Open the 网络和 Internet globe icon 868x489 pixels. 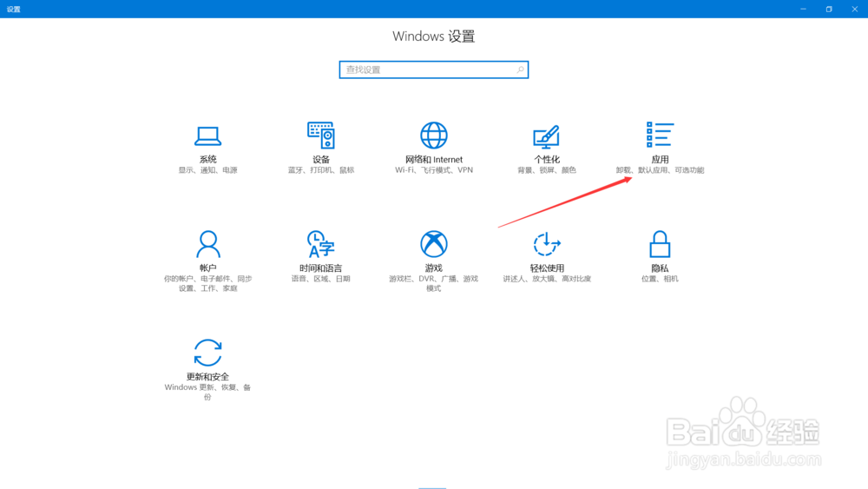(433, 135)
